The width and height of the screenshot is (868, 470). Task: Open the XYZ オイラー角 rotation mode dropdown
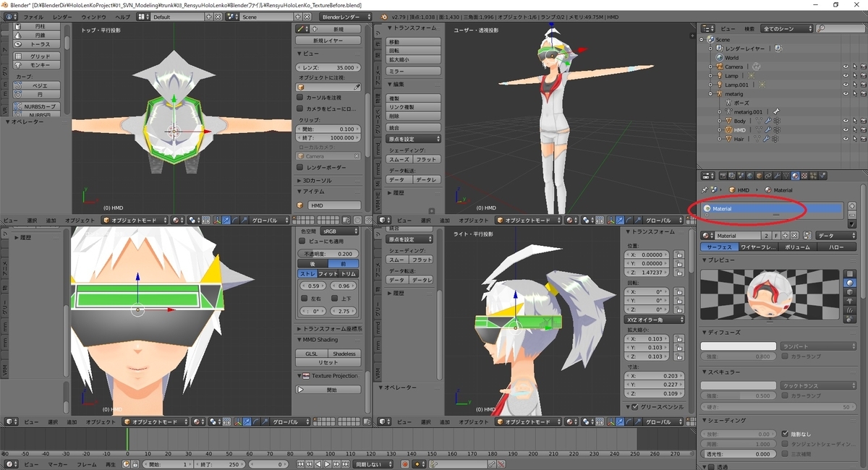click(x=654, y=320)
